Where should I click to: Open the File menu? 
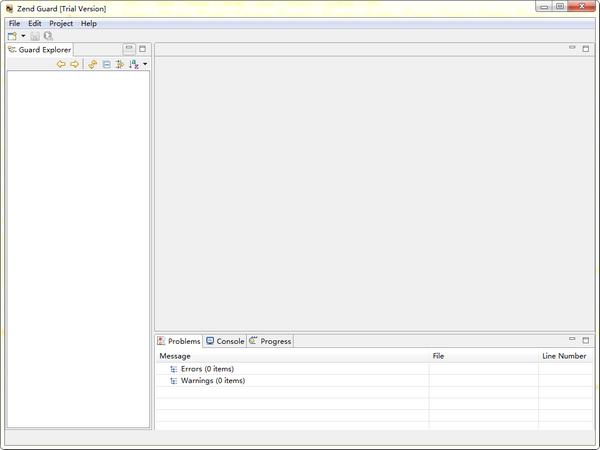click(14, 23)
